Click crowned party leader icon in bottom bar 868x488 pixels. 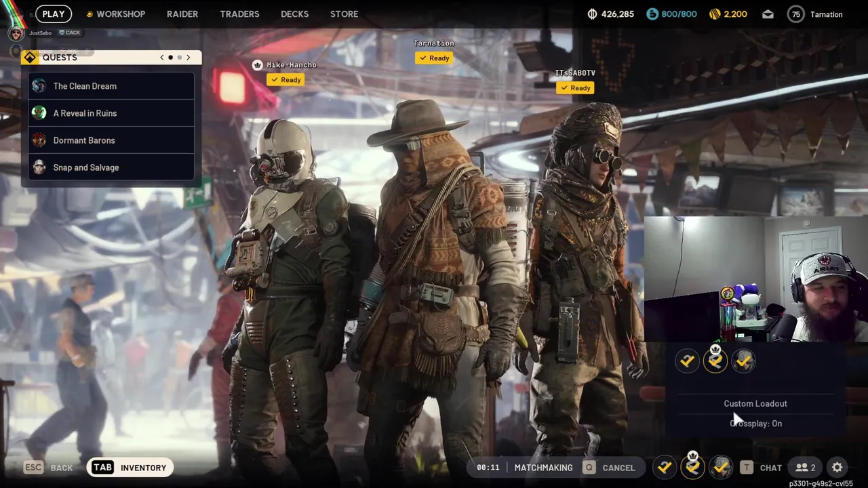692,466
